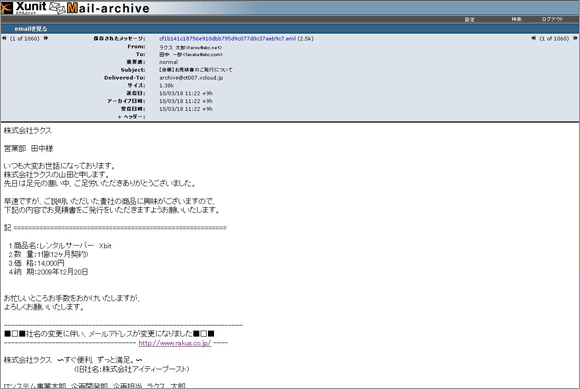Image resolution: width=580 pixels, height=389 pixels.
Task: Open the 検索 search menu
Action: [516, 19]
